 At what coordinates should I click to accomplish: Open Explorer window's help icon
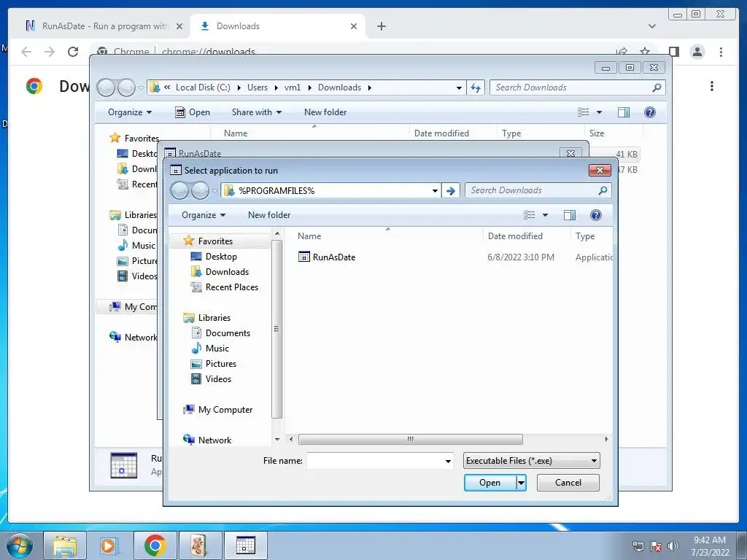[x=649, y=112]
